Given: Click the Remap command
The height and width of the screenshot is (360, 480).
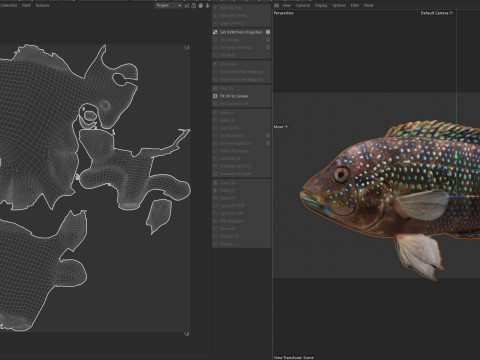Looking at the screenshot, I should (242, 244).
